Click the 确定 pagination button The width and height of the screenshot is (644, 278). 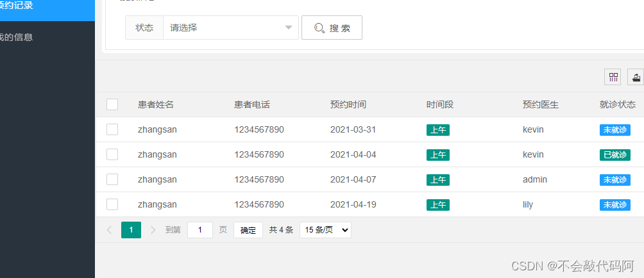coord(248,230)
